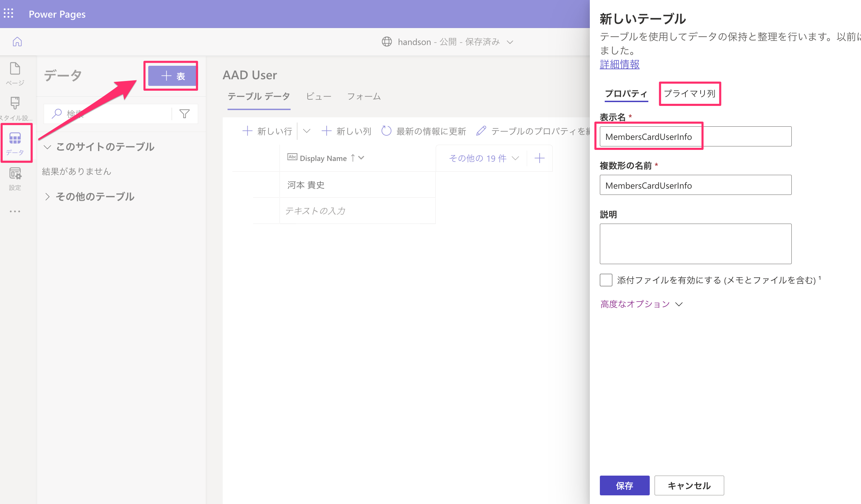
Task: Open その他の 19 件 columns dropdown
Action: coord(483,159)
